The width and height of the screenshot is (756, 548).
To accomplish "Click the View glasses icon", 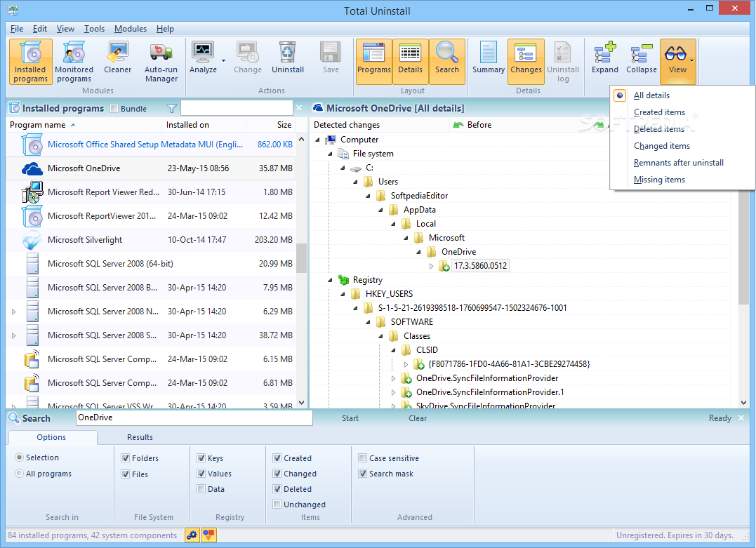I will tap(675, 53).
